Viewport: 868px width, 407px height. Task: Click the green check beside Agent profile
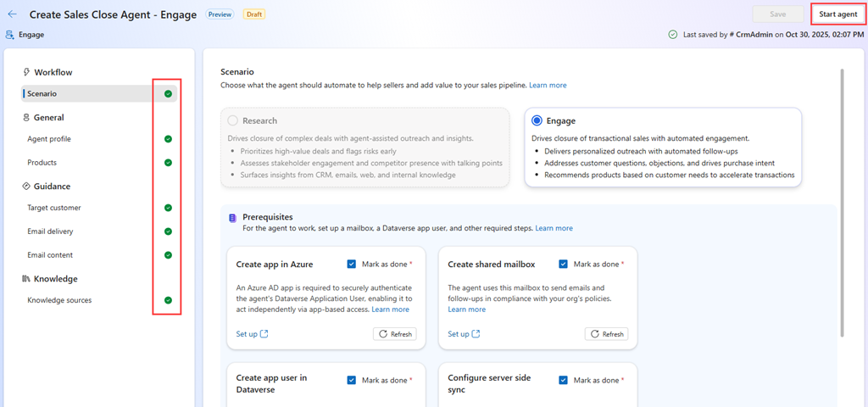click(x=169, y=139)
